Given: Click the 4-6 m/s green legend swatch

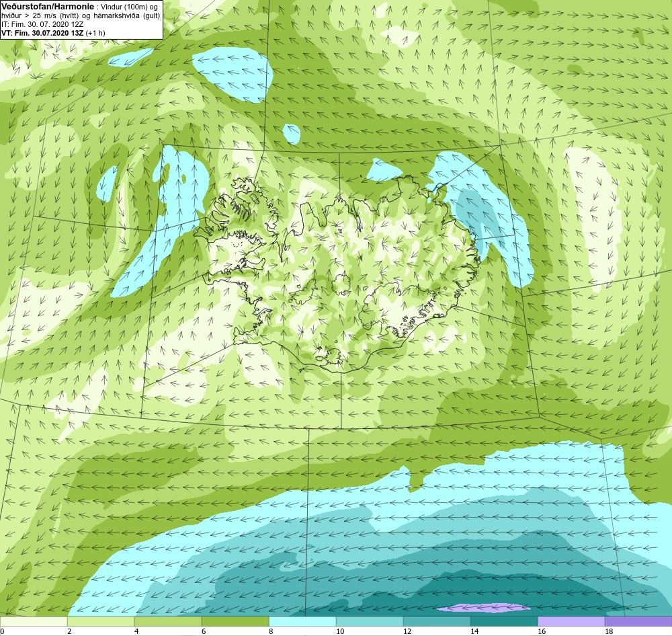Looking at the screenshot, I should pyautogui.click(x=168, y=621).
